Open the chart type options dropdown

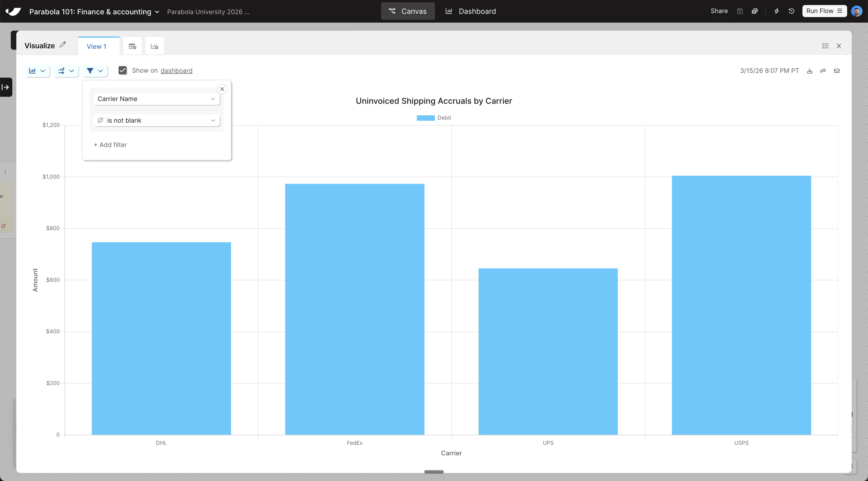(x=37, y=71)
